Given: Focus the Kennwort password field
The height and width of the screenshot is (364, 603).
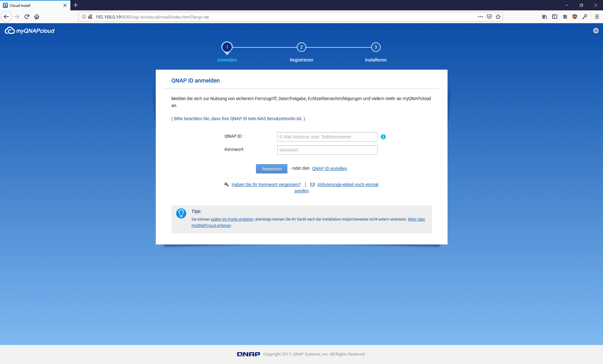Looking at the screenshot, I should (327, 150).
